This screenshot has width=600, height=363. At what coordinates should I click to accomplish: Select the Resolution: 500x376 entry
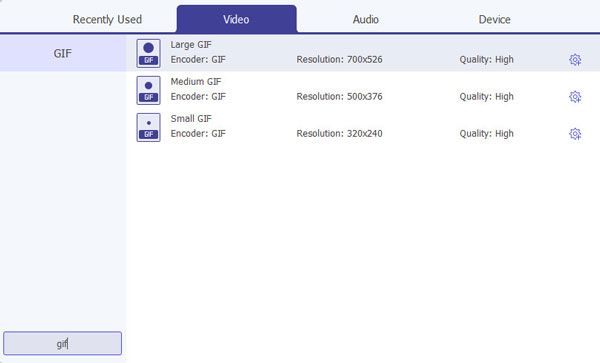pyautogui.click(x=339, y=97)
